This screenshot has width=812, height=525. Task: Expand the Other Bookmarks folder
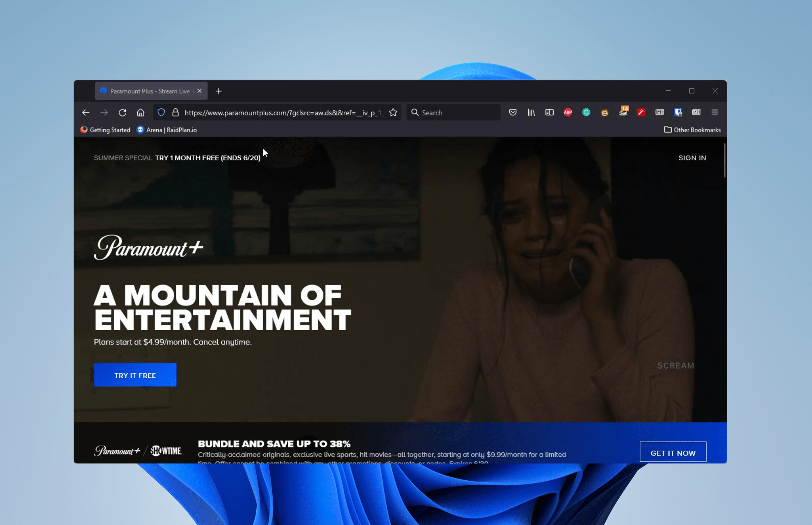tap(692, 130)
